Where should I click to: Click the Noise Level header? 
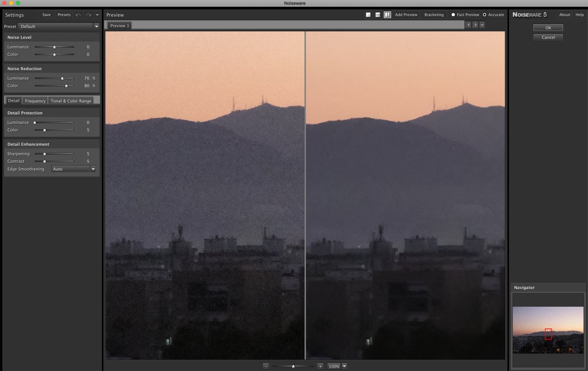click(19, 37)
